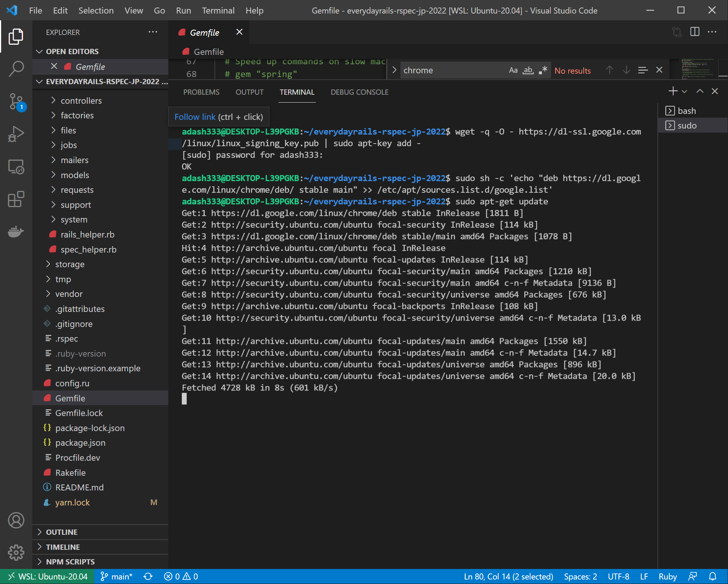Open the new terminal launch profile dropdown
This screenshot has height=584, width=728.
684,91
